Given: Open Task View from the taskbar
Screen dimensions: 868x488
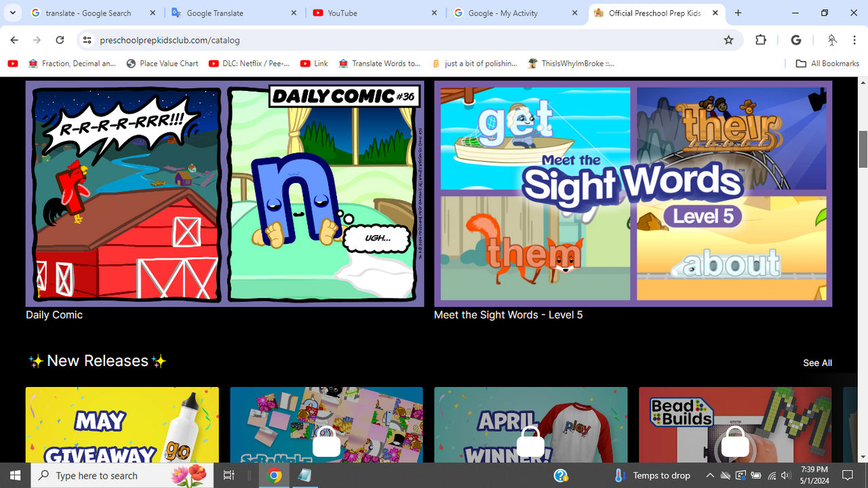Looking at the screenshot, I should point(229,475).
